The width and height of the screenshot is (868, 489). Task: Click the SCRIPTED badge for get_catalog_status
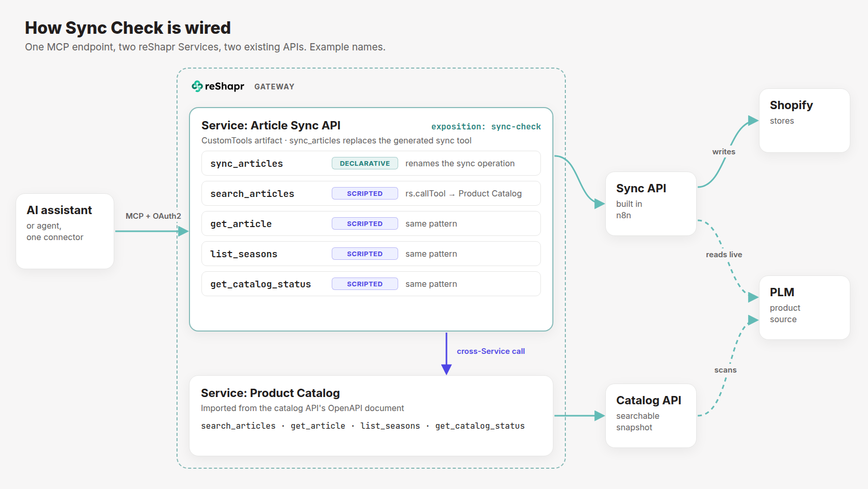365,284
